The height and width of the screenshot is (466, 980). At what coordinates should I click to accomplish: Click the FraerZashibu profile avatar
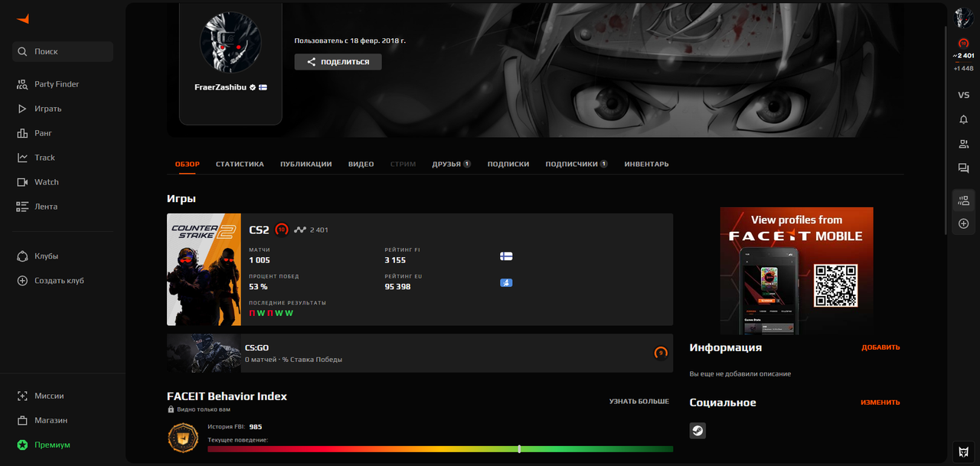230,42
